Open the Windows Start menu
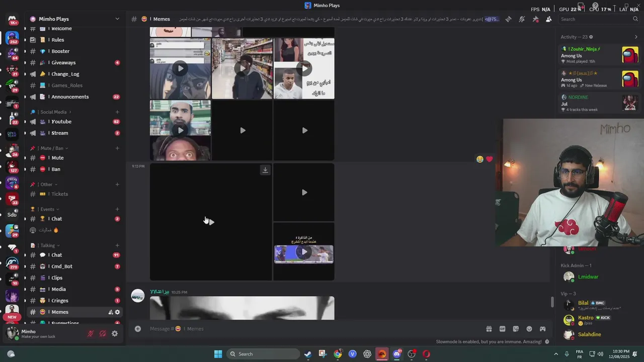The image size is (644, 362). click(x=218, y=354)
